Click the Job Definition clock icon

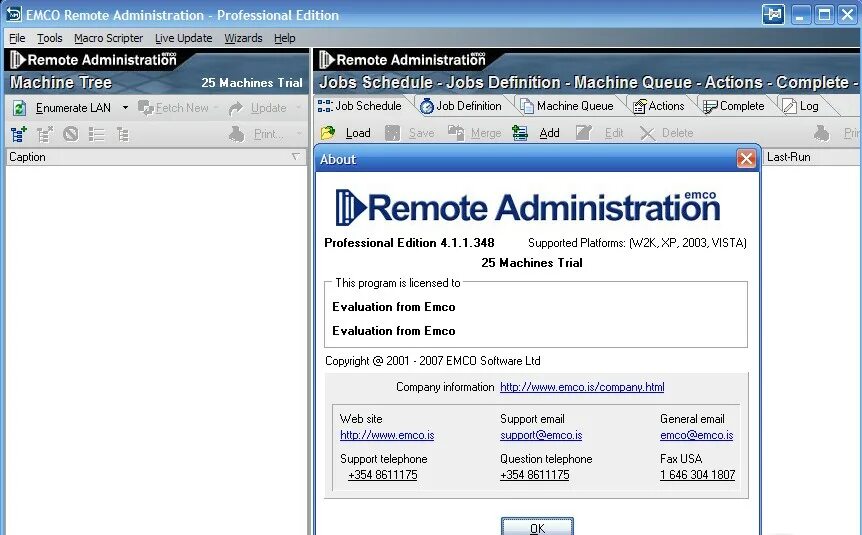click(427, 106)
